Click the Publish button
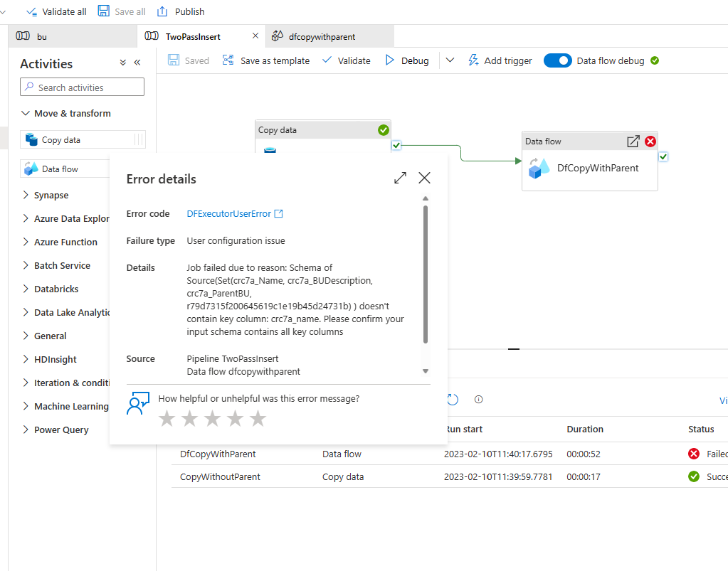This screenshot has height=571, width=728. tap(180, 11)
